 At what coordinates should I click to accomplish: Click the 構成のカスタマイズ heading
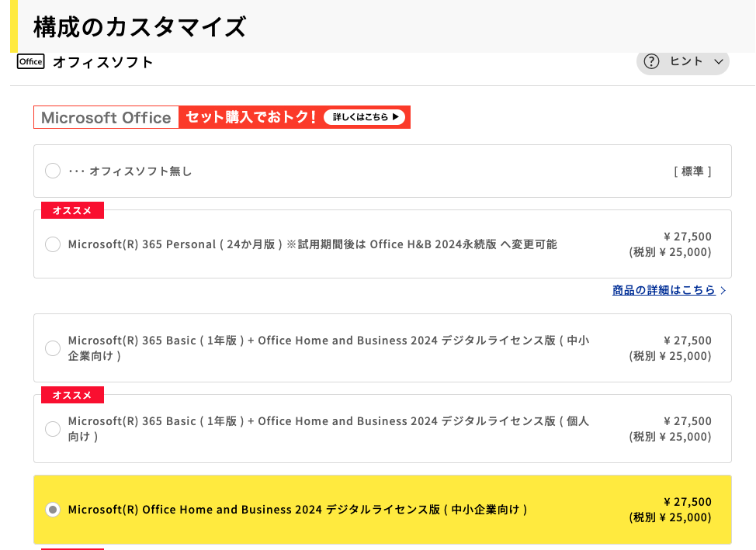coord(140,26)
